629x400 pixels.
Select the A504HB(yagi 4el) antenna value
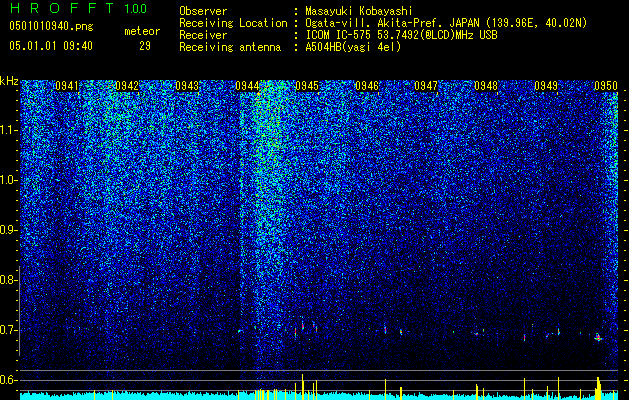353,47
